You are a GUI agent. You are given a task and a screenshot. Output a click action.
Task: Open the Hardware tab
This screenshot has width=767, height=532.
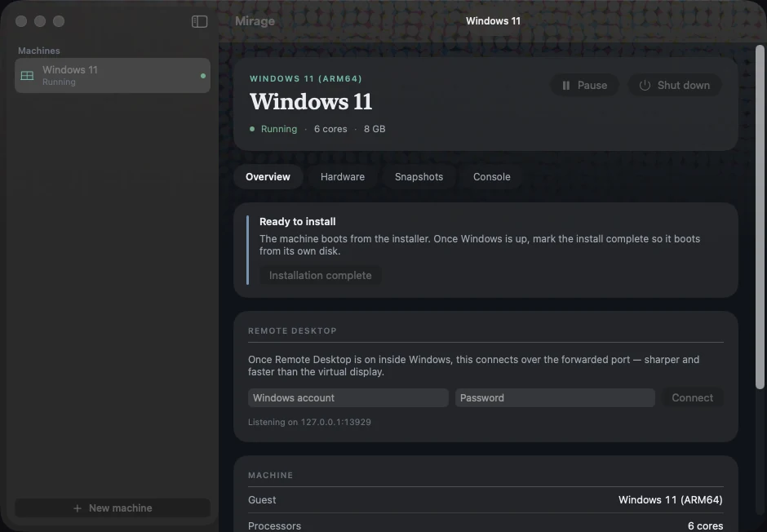(x=343, y=177)
